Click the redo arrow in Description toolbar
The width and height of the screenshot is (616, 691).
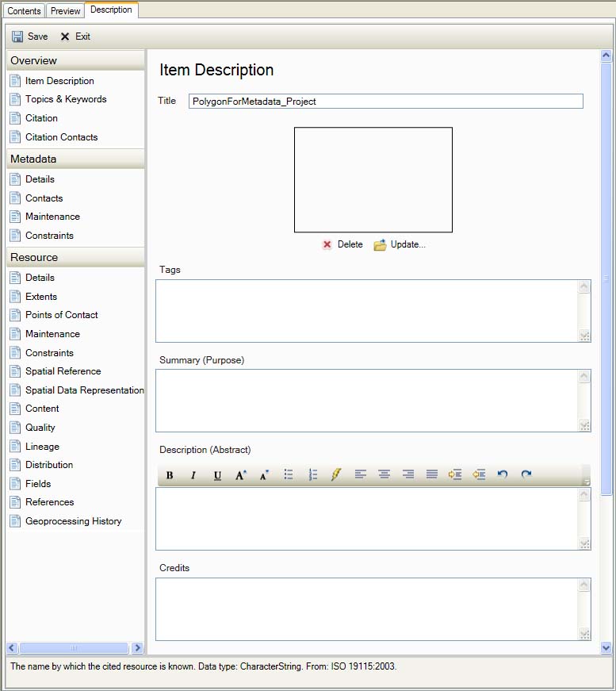526,474
